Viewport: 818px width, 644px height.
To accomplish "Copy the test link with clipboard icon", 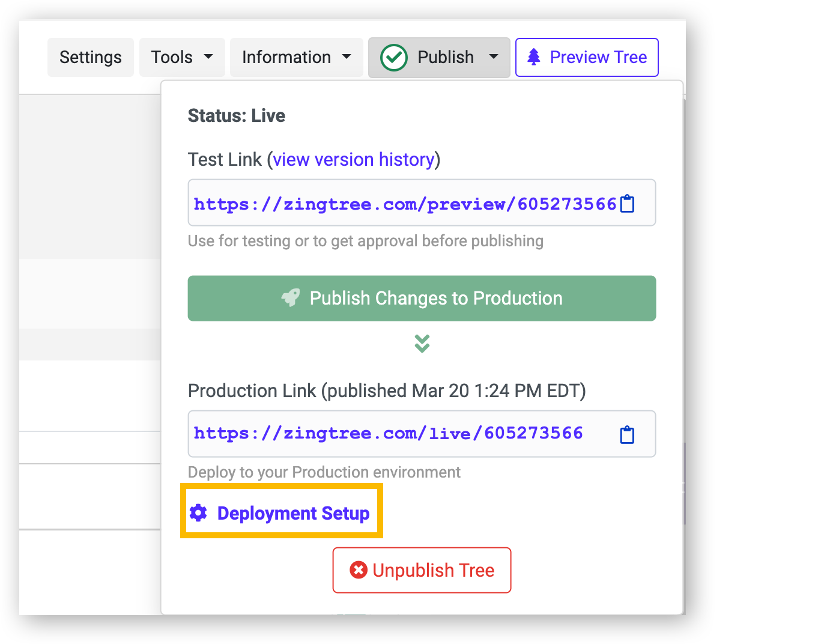I will pyautogui.click(x=627, y=204).
